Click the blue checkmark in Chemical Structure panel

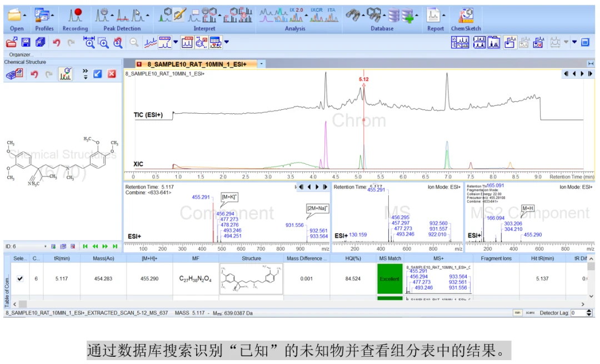tap(98, 74)
